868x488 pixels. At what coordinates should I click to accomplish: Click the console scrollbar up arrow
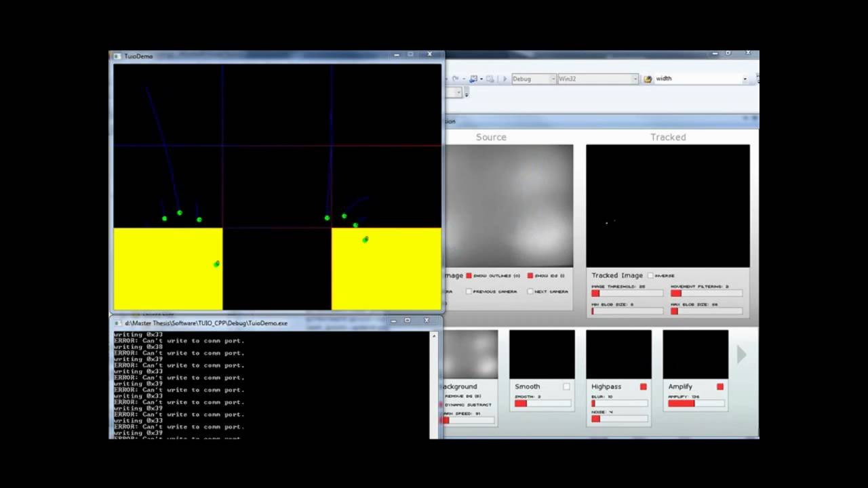[x=434, y=335]
